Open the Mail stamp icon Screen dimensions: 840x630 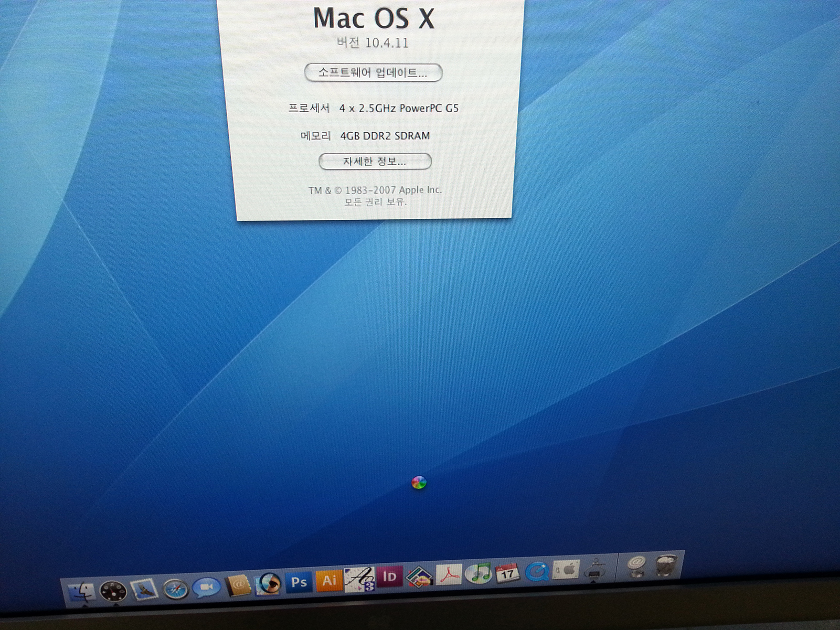coord(144,590)
